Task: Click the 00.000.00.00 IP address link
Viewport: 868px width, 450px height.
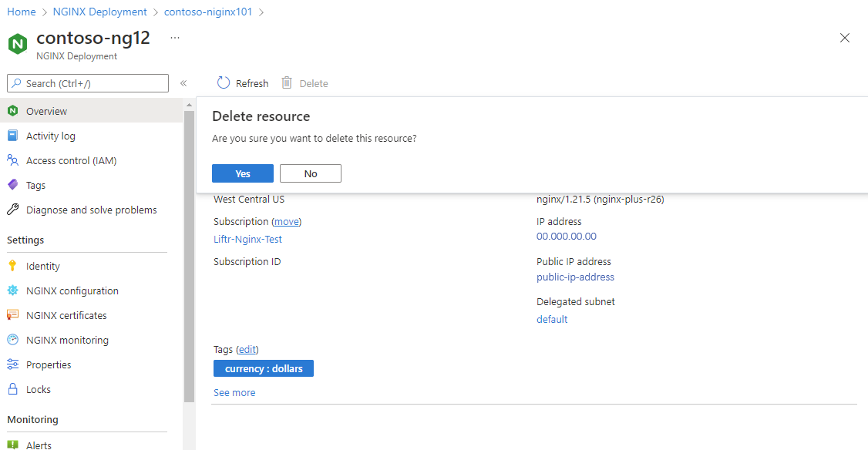Action: coord(567,237)
